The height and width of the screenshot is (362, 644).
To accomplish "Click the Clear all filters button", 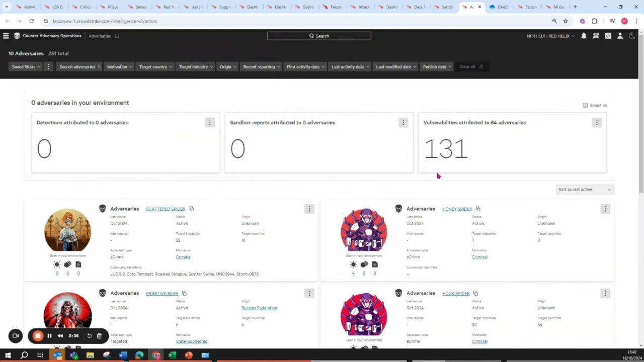I will pos(471,66).
